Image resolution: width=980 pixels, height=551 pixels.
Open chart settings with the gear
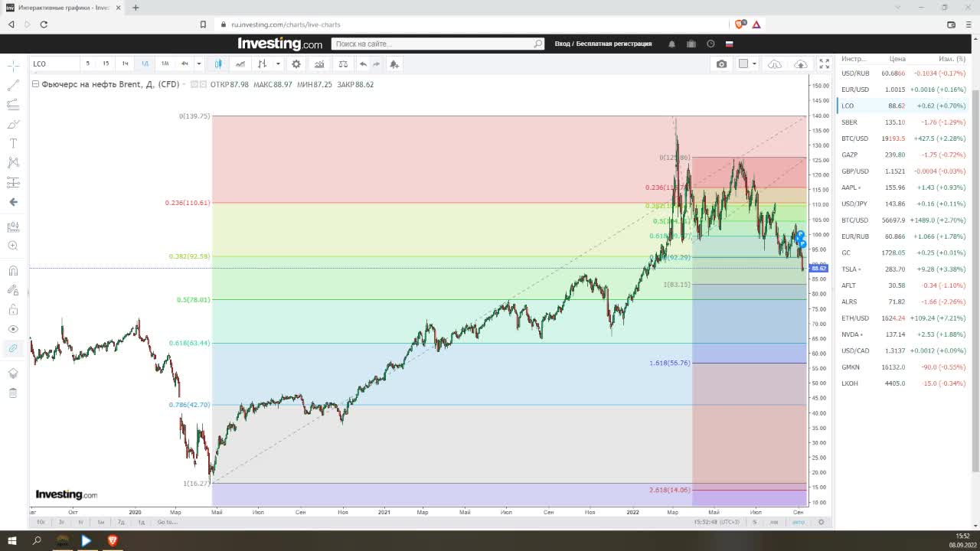[x=296, y=64]
